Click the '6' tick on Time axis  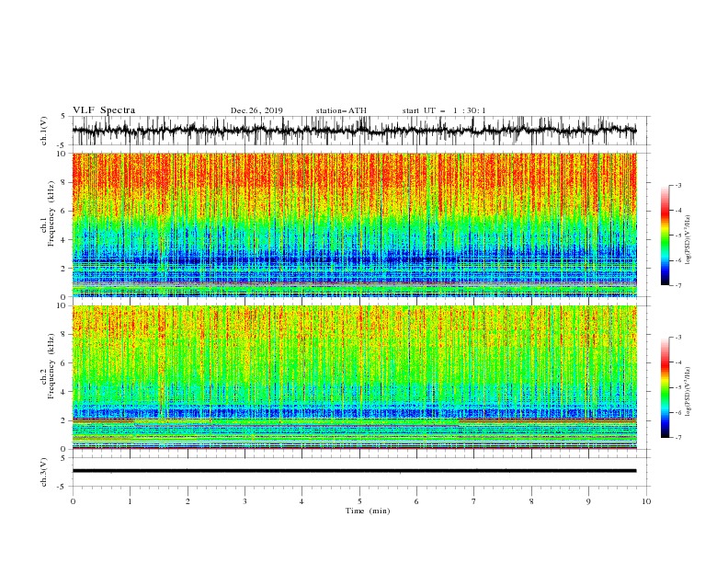pos(416,501)
